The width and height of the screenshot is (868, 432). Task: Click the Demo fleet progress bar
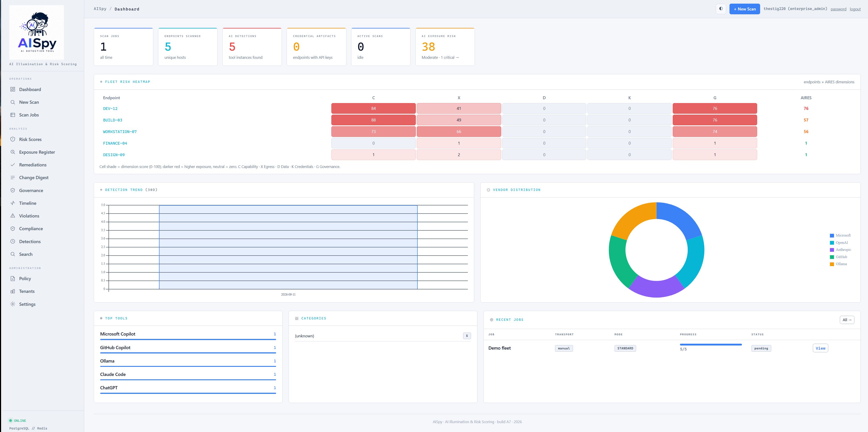pyautogui.click(x=711, y=344)
